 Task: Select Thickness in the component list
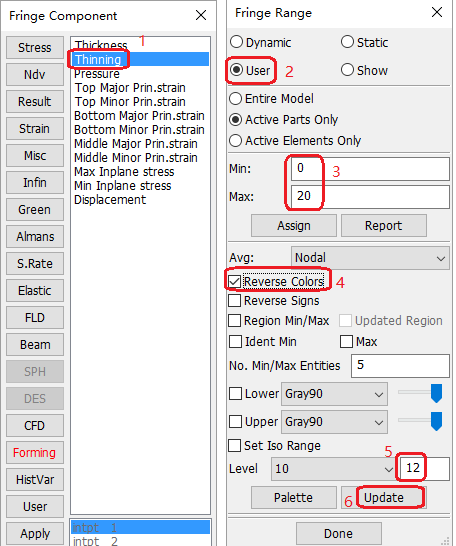click(101, 45)
